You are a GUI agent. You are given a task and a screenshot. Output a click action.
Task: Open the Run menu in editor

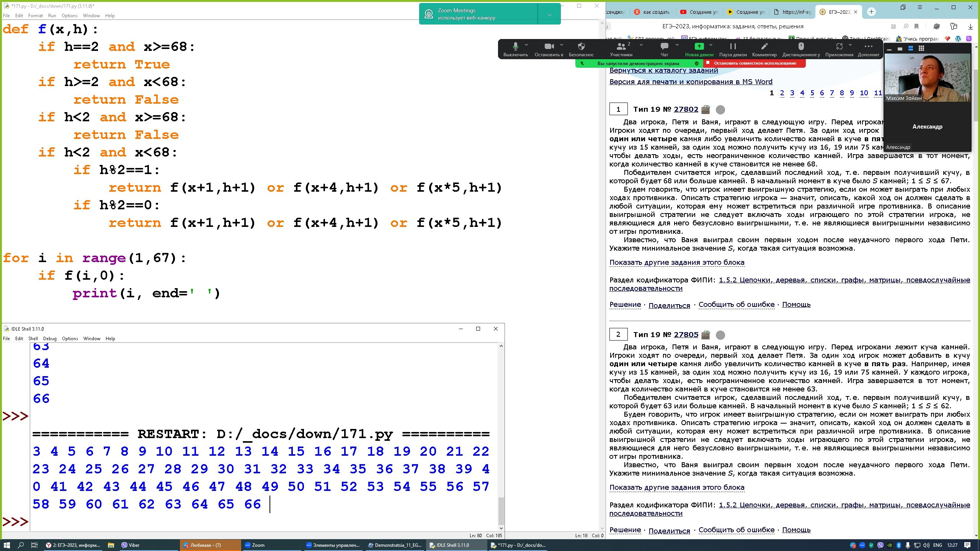pos(52,16)
